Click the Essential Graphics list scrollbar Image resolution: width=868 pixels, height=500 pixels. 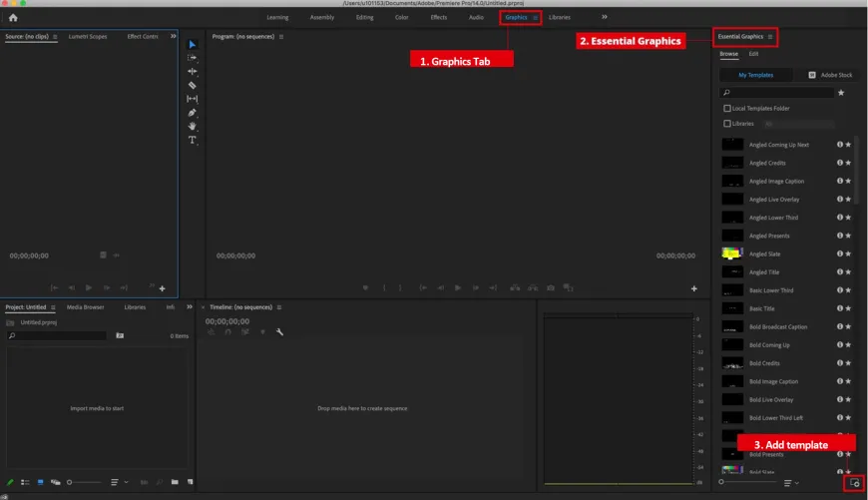857,170
